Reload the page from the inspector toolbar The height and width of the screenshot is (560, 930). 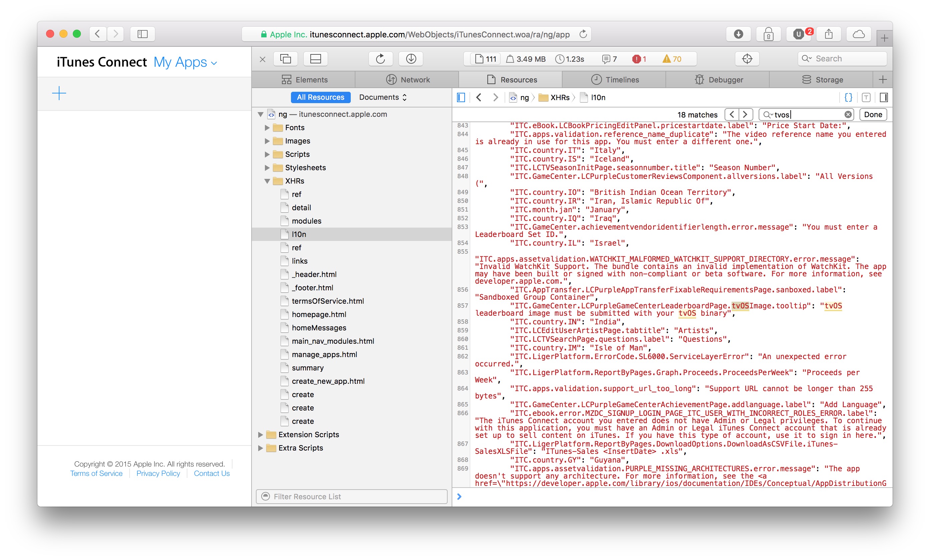[x=380, y=59]
